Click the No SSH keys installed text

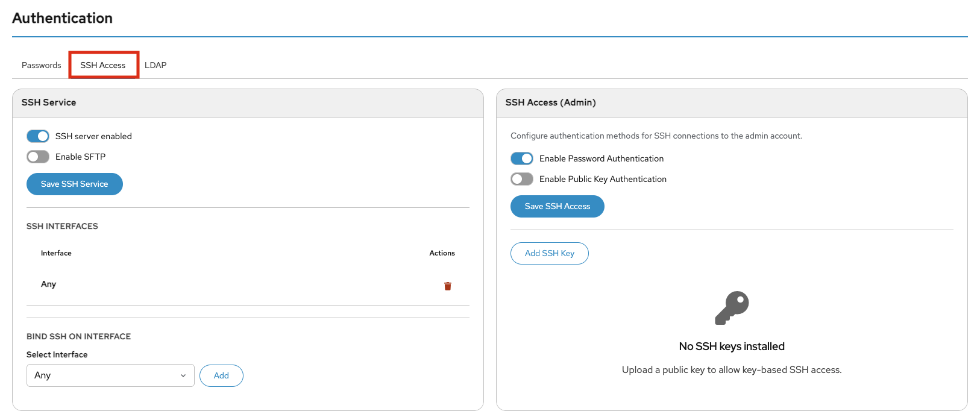click(732, 346)
